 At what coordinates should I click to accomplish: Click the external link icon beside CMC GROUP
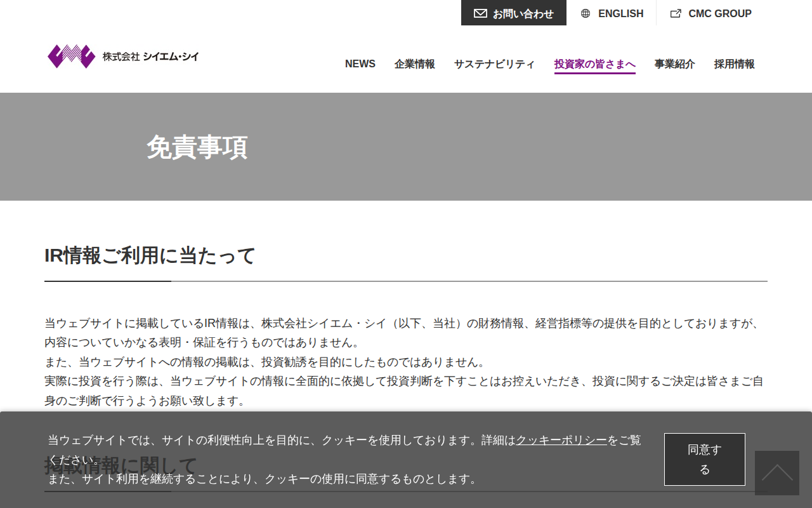[x=676, y=13]
